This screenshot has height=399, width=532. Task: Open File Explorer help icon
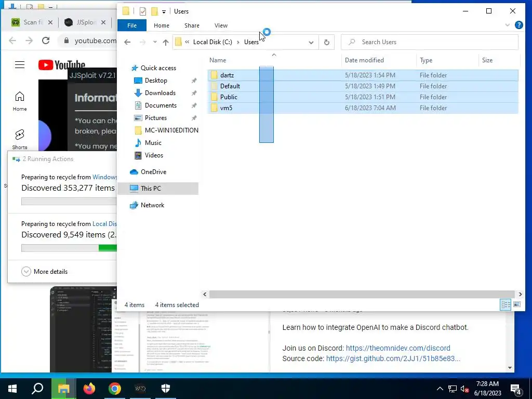(x=518, y=25)
